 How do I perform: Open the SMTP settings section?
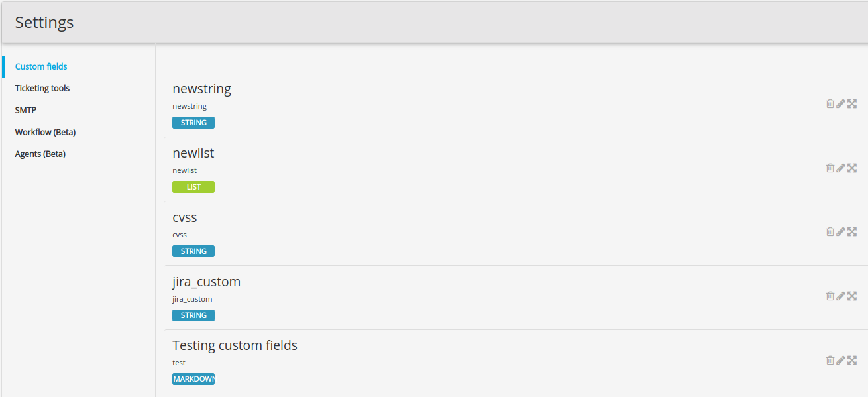26,110
